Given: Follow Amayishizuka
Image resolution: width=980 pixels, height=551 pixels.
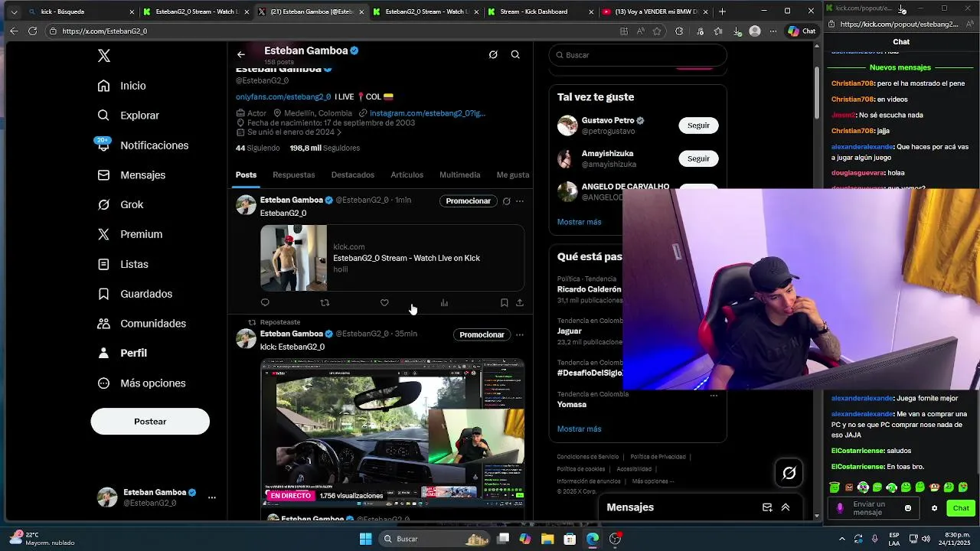Looking at the screenshot, I should [x=698, y=158].
